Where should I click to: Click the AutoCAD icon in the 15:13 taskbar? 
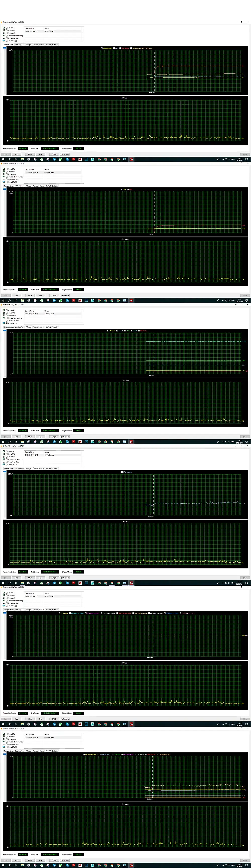pyautogui.click(x=80, y=159)
